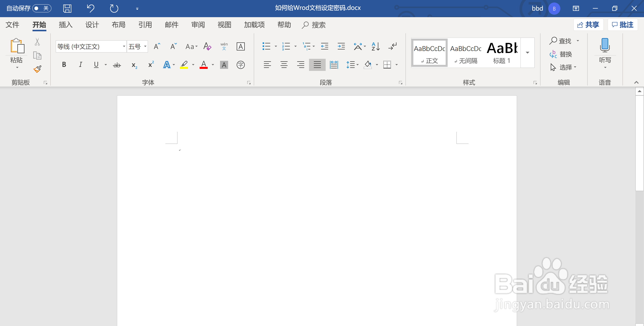644x326 pixels.
Task: Toggle the AutoSave switch
Action: (x=42, y=8)
